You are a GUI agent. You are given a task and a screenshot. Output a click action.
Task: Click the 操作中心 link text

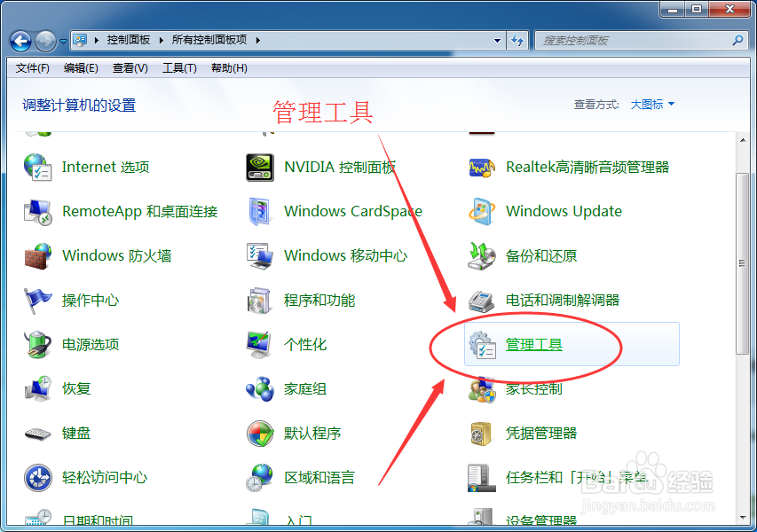(91, 301)
